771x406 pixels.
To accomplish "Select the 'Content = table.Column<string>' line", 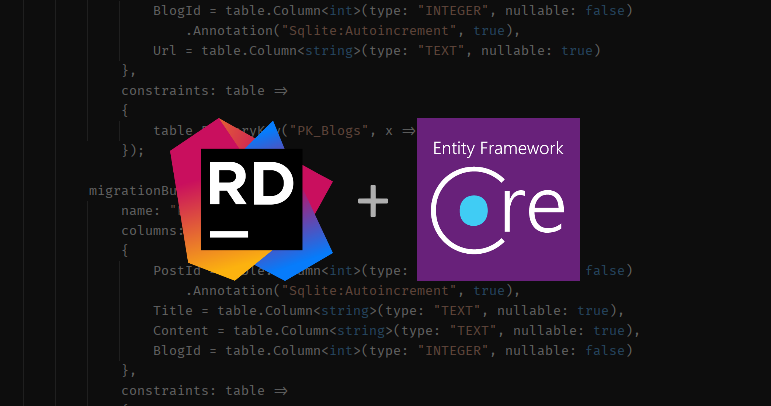I will (396, 331).
